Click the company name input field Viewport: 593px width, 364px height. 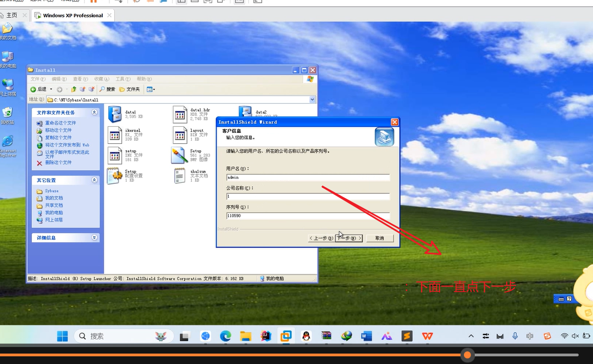pos(307,196)
